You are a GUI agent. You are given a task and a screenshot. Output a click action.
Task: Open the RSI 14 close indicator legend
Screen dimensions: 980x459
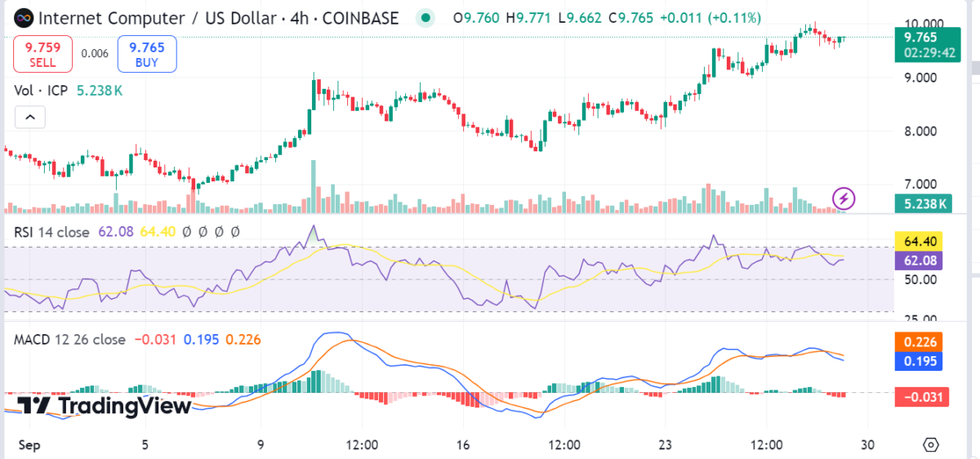pyautogui.click(x=51, y=232)
